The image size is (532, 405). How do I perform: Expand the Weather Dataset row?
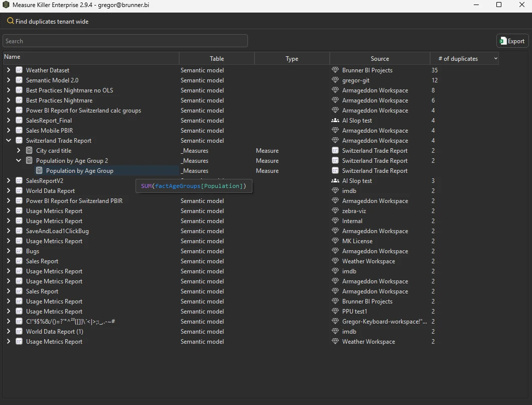pyautogui.click(x=9, y=70)
